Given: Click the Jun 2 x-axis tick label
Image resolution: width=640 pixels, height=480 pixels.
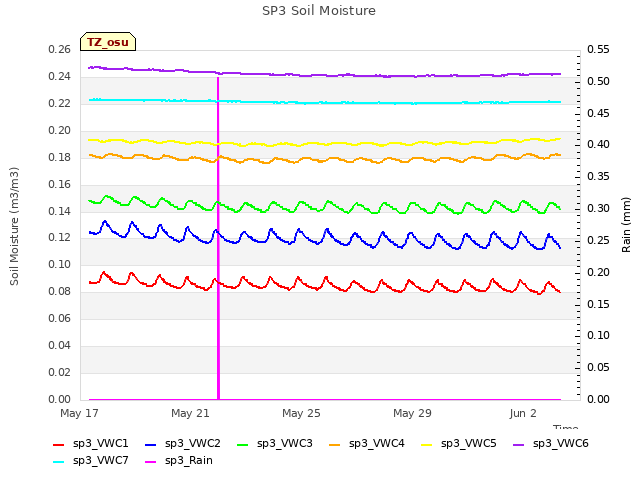Looking at the screenshot, I should (523, 413).
